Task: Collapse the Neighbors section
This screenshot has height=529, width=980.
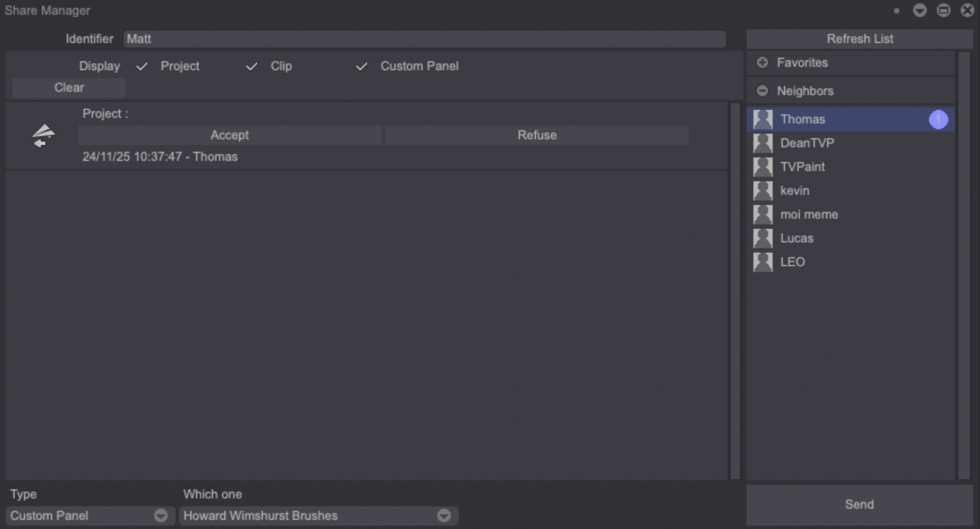Action: (x=762, y=91)
